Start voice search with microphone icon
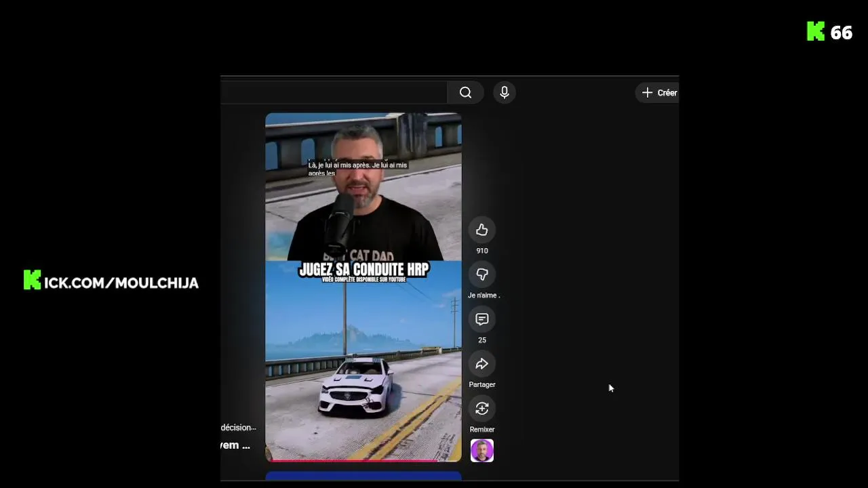 pyautogui.click(x=505, y=93)
